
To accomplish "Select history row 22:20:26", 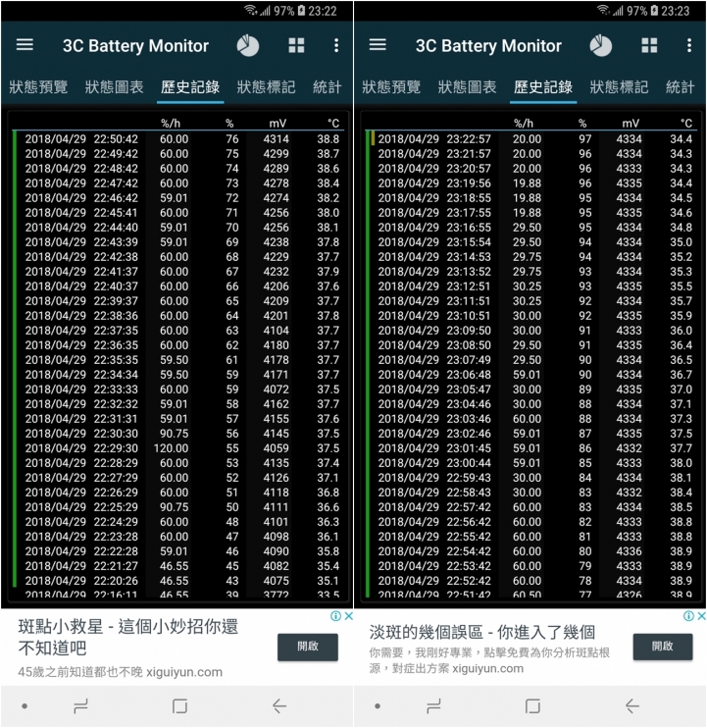I will 180,581.
